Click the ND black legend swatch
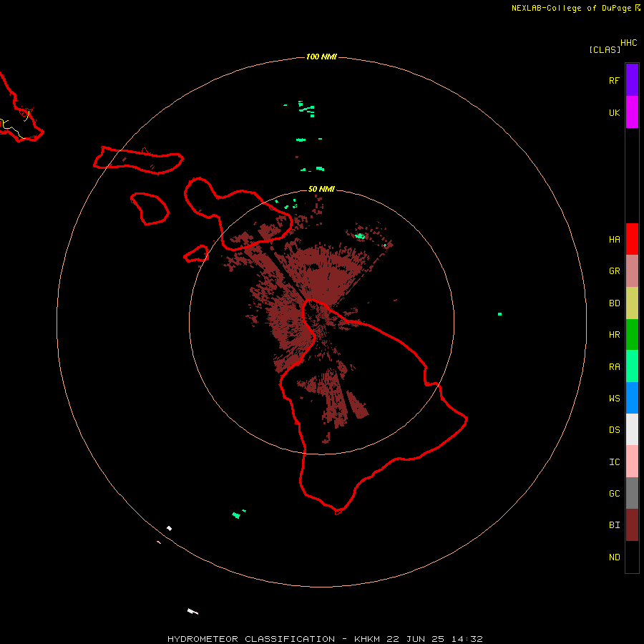 pyautogui.click(x=632, y=557)
